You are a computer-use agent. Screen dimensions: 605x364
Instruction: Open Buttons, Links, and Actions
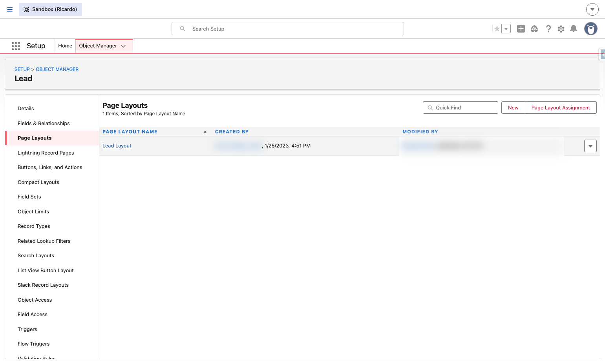tap(52, 167)
